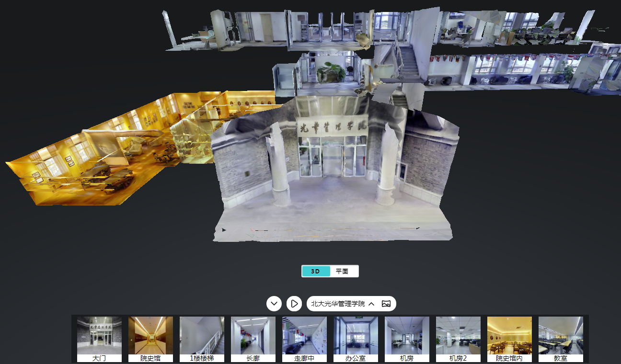Image resolution: width=621 pixels, height=364 pixels.
Task: Open the 北大光华管理学院 scene dropdown
Action: click(x=343, y=304)
